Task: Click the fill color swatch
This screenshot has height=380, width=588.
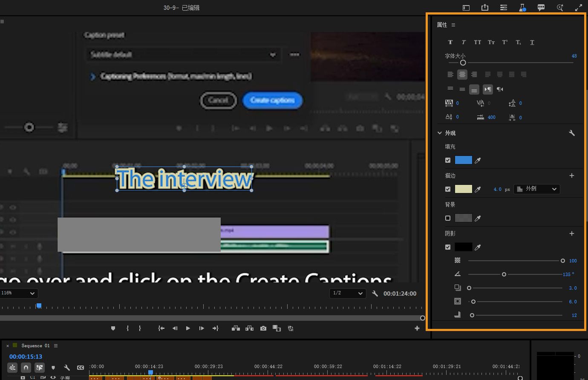Action: pyautogui.click(x=464, y=160)
